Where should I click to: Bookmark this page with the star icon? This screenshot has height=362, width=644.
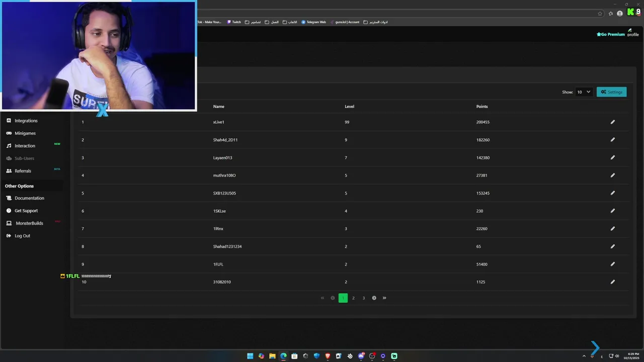coord(600,14)
